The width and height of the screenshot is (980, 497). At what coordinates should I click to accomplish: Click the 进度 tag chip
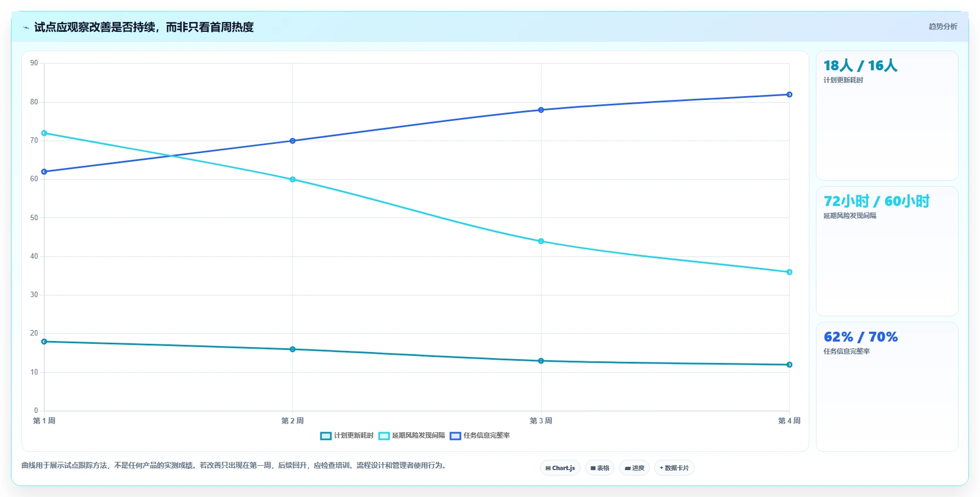[634, 468]
